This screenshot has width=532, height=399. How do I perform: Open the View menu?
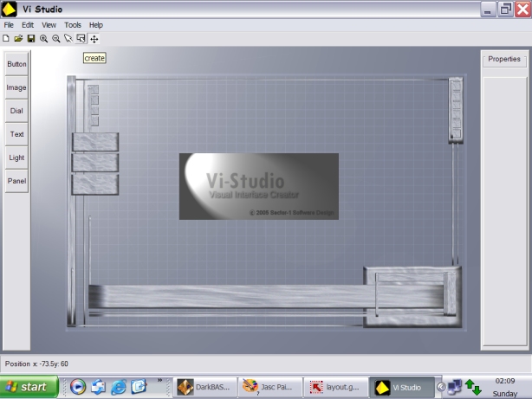tap(49, 25)
